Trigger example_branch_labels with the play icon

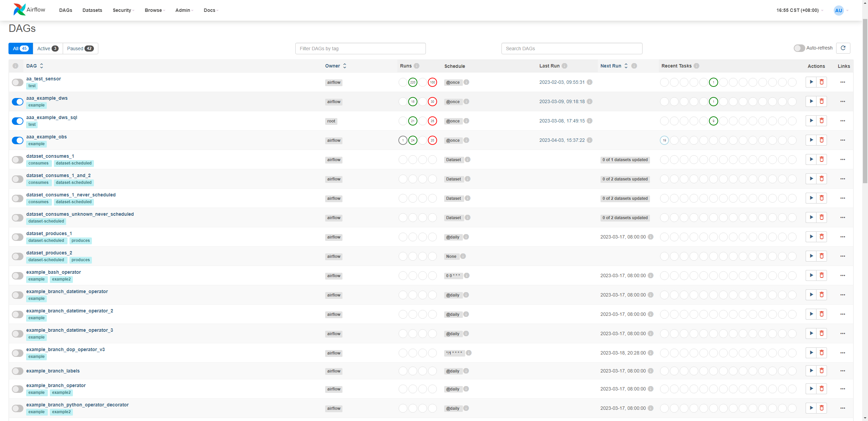811,370
